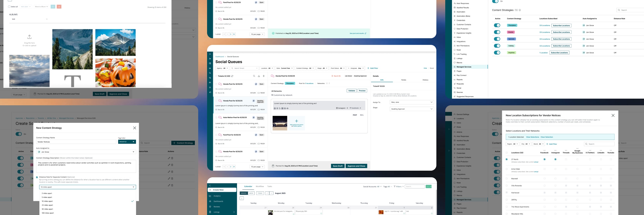Image resolution: width=644 pixels, height=215 pixels.
Task: Uncheck Distance Rule for Separate Content
Action: (37, 177)
